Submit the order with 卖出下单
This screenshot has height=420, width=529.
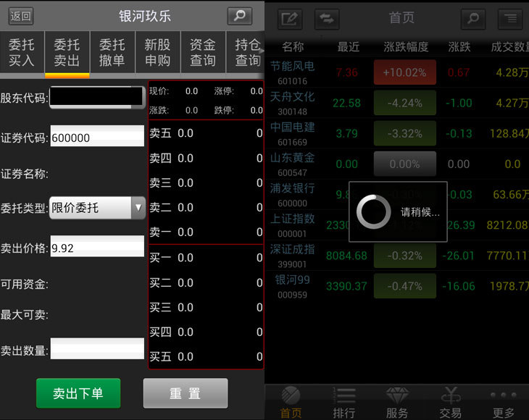point(78,393)
